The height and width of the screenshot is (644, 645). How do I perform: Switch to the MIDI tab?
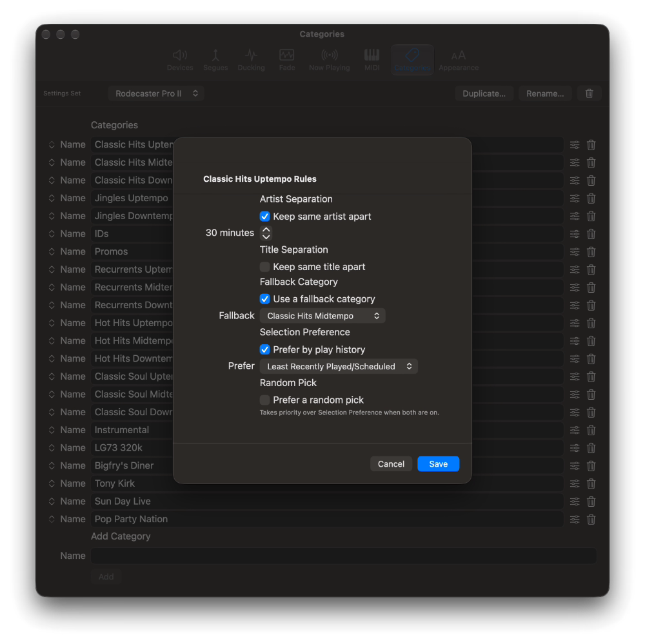point(372,60)
